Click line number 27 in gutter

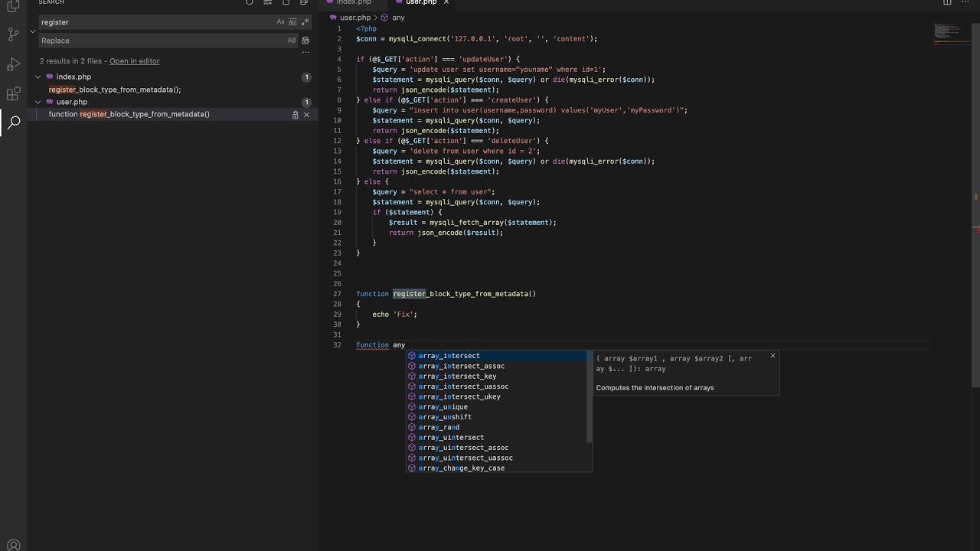[337, 294]
